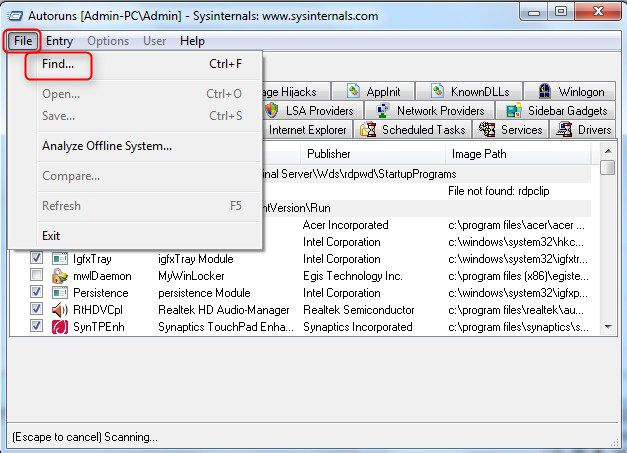Viewport: 627px width, 453px height.
Task: Open the Entry menu
Action: coord(59,41)
